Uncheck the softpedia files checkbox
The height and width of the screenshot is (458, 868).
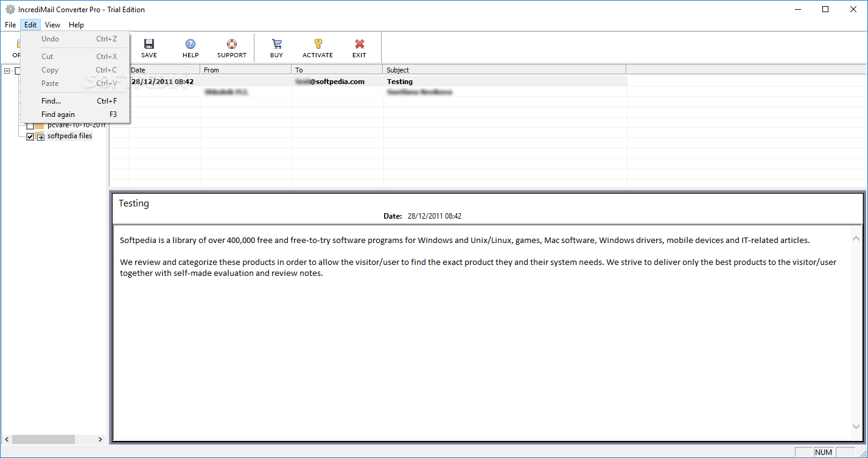pos(30,136)
